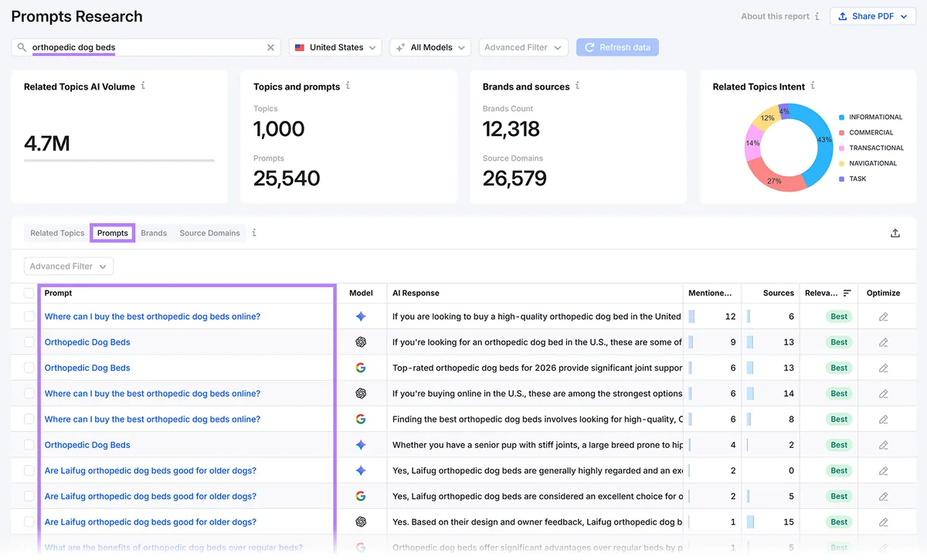Image resolution: width=927 pixels, height=560 pixels.
Task: Switch to the Related Topics tab
Action: (57, 233)
